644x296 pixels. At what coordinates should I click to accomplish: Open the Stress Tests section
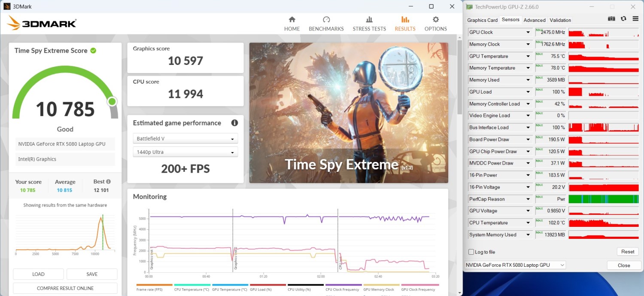pos(369,24)
